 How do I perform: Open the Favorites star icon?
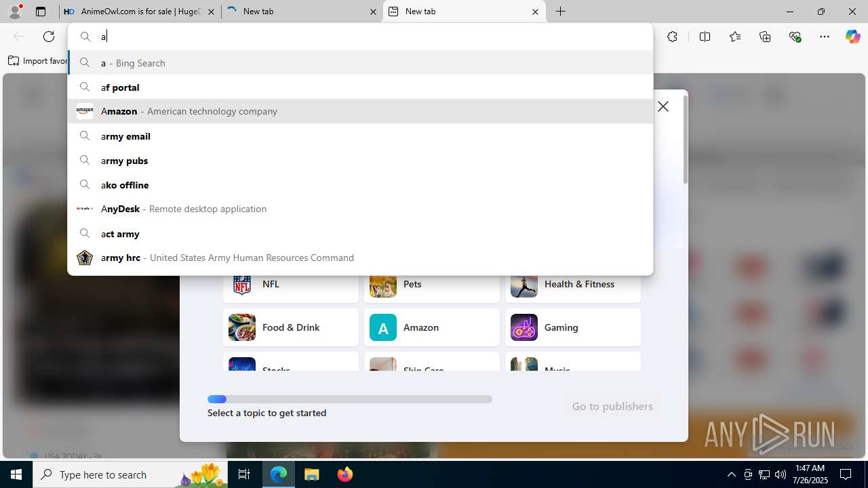[x=735, y=37]
